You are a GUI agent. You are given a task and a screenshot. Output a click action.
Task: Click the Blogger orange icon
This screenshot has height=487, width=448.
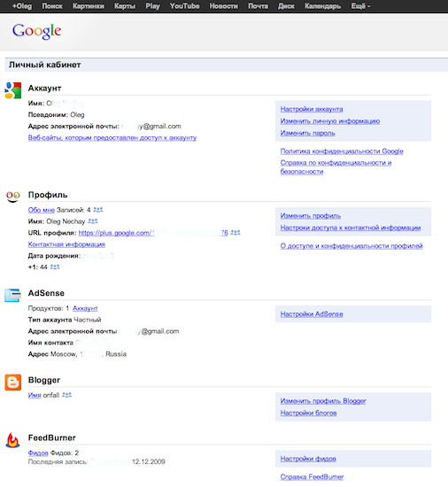pyautogui.click(x=12, y=382)
